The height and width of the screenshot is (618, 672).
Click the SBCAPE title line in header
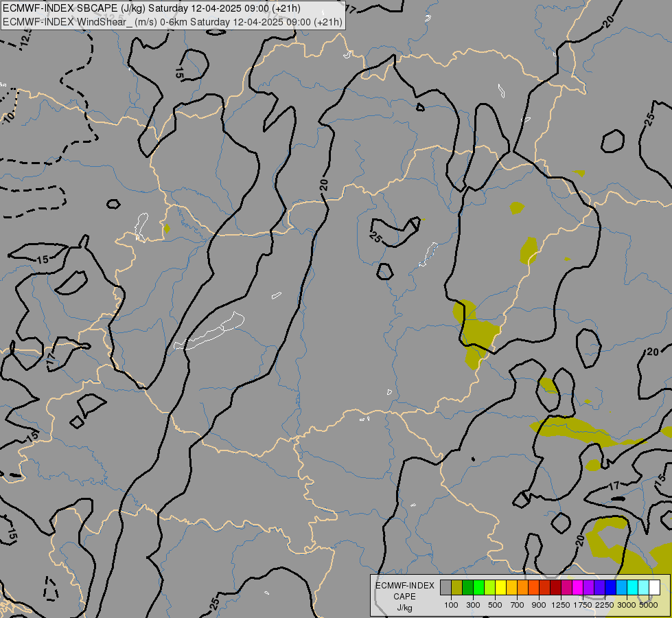coord(151,8)
